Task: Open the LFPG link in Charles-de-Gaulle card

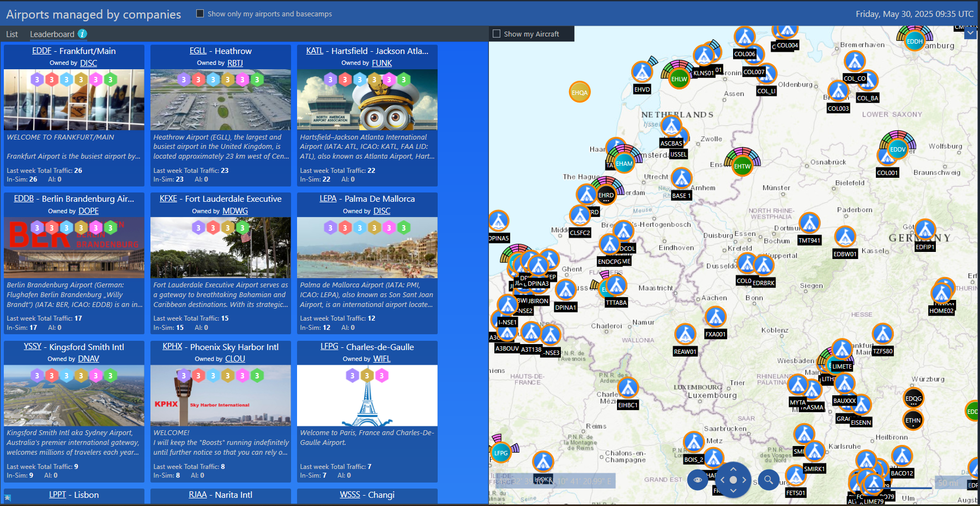Action: point(329,346)
